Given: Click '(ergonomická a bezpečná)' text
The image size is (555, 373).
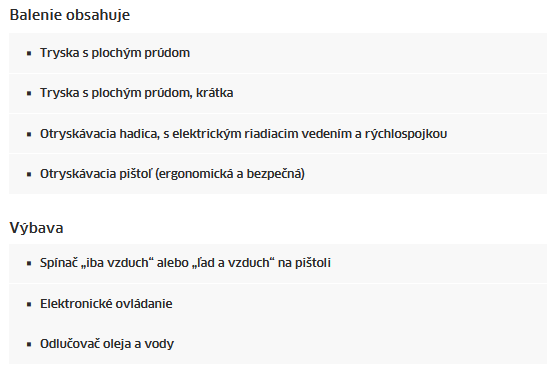Looking at the screenshot, I should click(230, 174).
